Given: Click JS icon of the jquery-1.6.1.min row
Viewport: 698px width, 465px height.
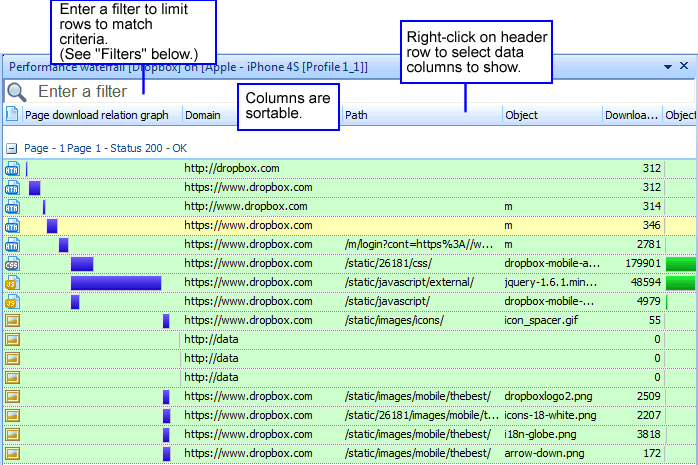Looking at the screenshot, I should [x=12, y=283].
